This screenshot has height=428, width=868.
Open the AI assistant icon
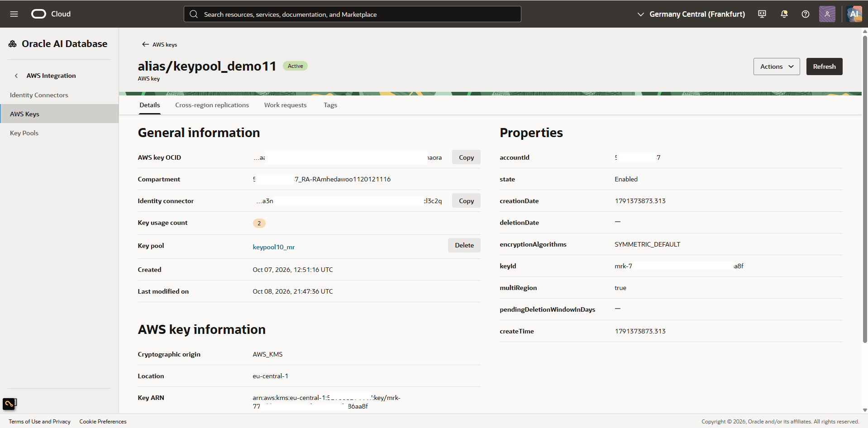[x=854, y=14]
